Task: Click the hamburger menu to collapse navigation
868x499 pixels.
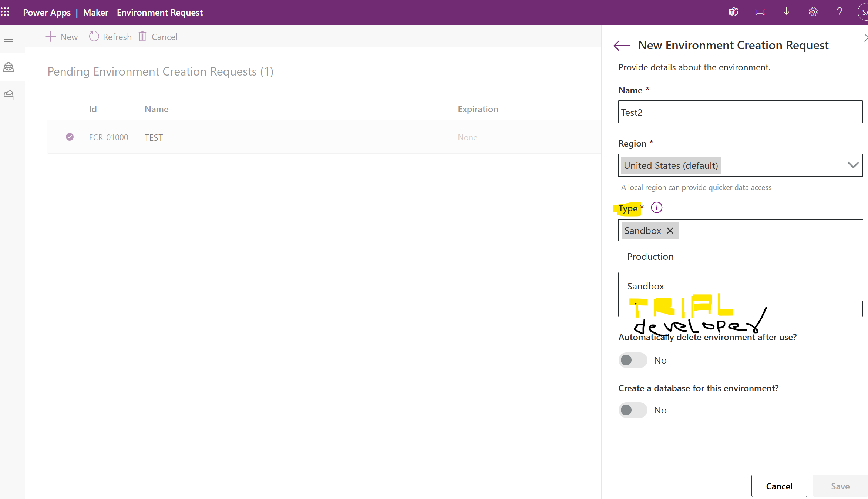Action: click(9, 38)
